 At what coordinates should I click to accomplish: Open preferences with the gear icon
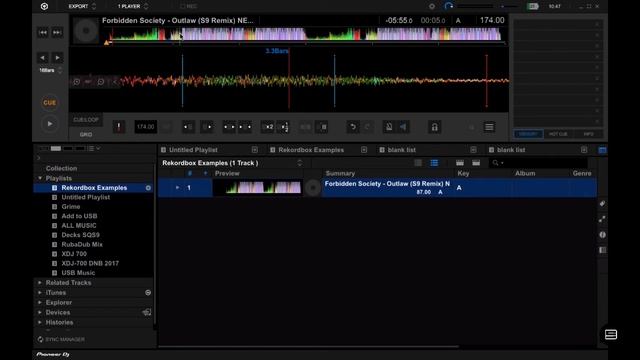[432, 6]
